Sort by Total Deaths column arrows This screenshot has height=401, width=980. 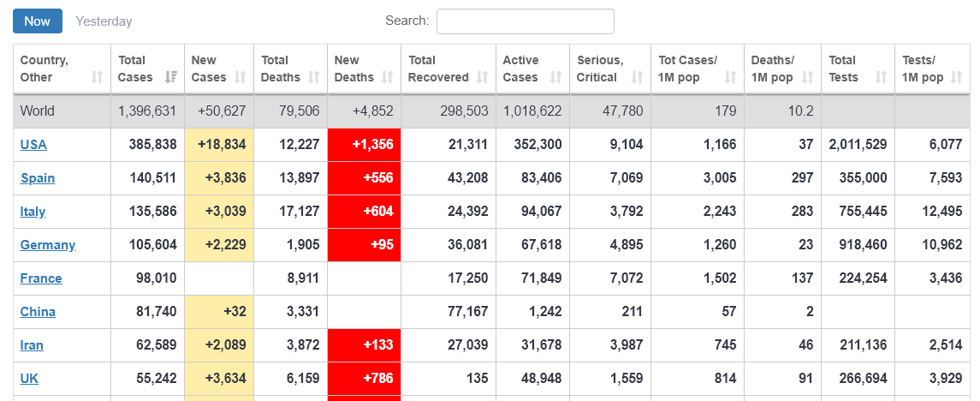tap(314, 78)
